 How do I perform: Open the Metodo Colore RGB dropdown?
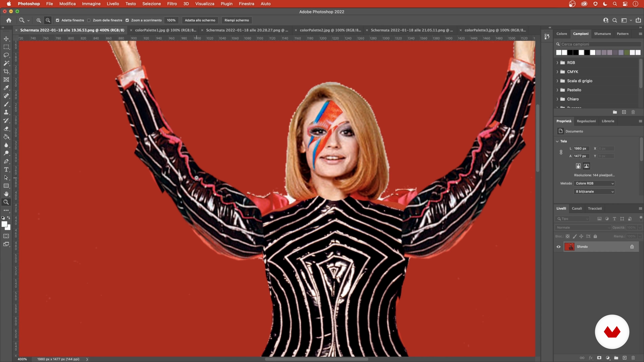594,183
